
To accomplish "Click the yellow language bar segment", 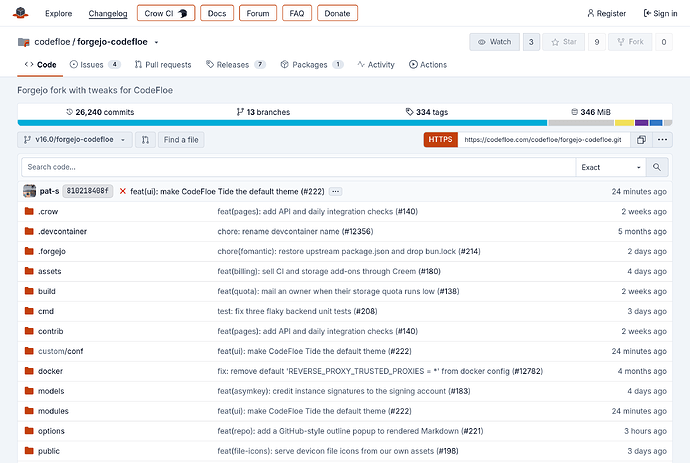I will click(624, 123).
